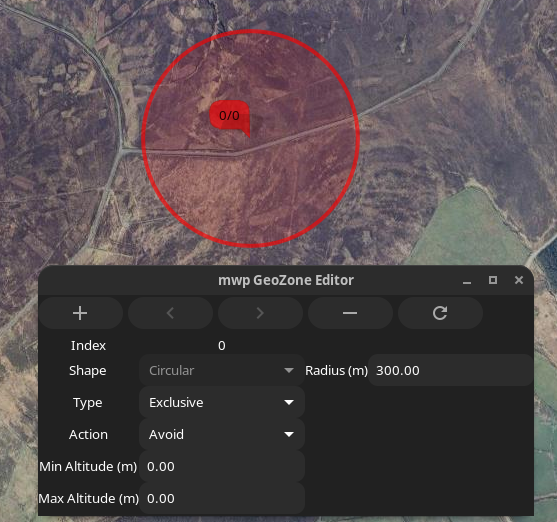The height and width of the screenshot is (522, 557).
Task: Click the Min Altitude (m) input field
Action: click(222, 467)
